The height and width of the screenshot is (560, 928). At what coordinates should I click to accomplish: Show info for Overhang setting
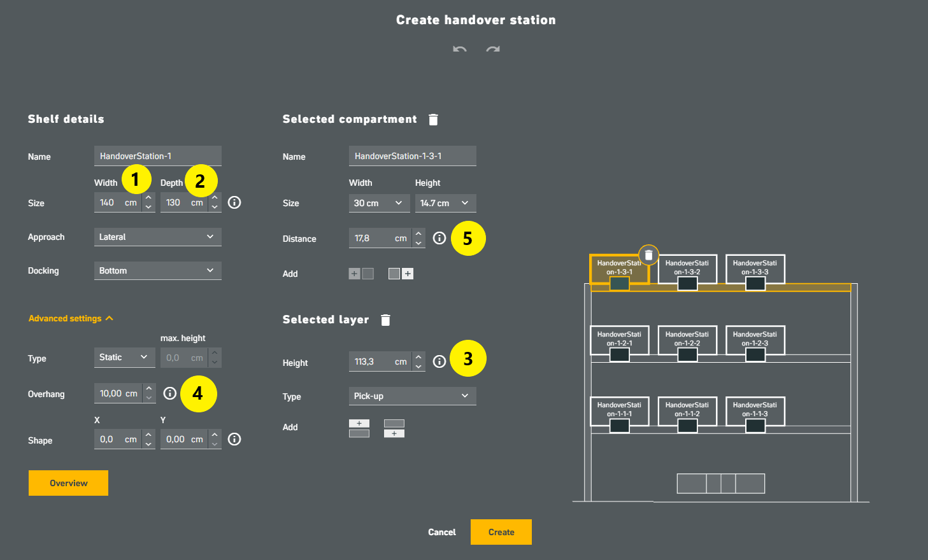169,393
